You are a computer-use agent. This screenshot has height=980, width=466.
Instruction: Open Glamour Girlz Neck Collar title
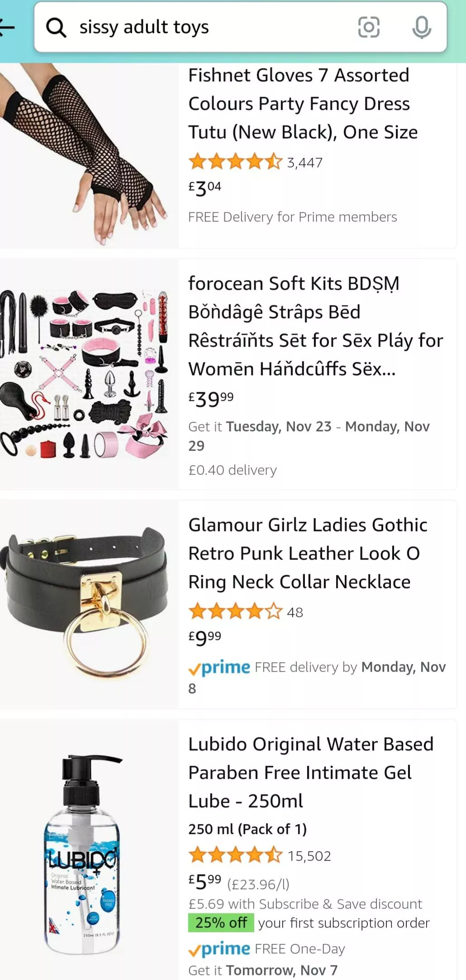tap(308, 553)
